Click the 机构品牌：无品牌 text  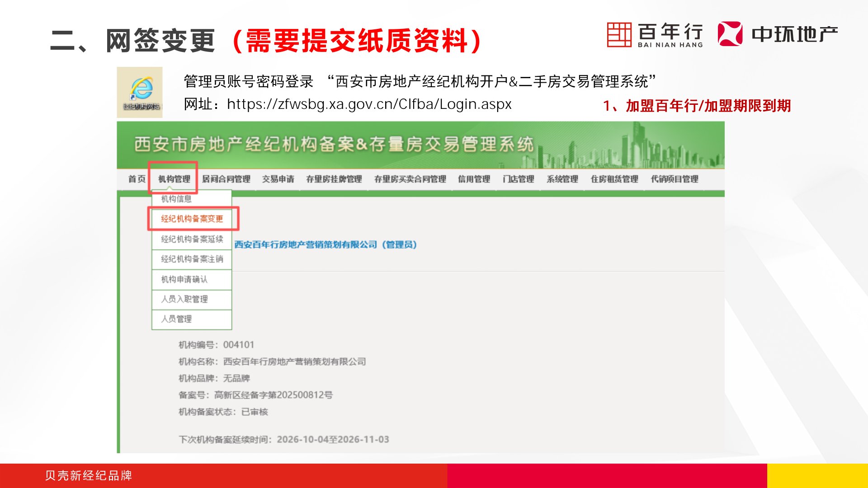[214, 378]
